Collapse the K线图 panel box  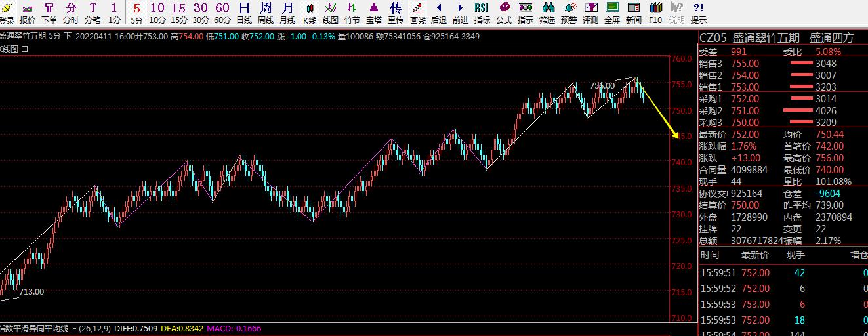tap(25, 49)
